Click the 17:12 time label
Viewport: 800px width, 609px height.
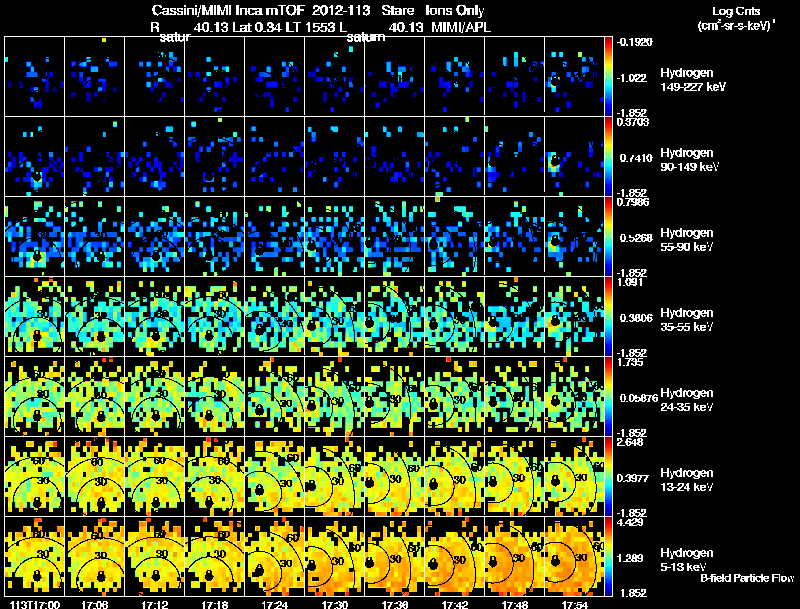pyautogui.click(x=155, y=604)
